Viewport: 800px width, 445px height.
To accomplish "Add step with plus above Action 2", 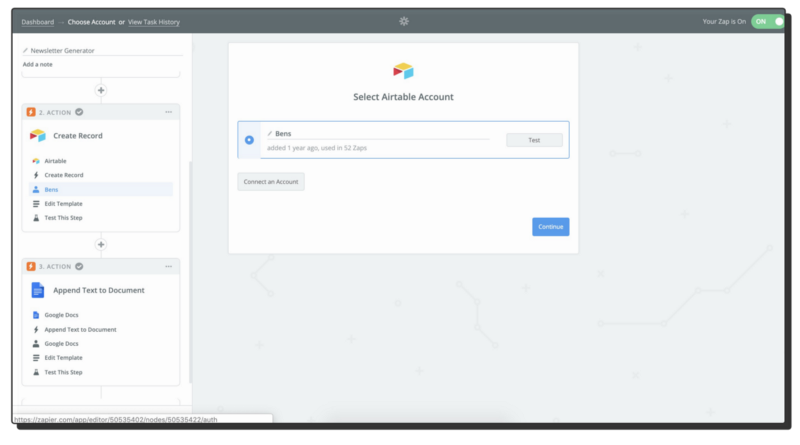I will [101, 90].
